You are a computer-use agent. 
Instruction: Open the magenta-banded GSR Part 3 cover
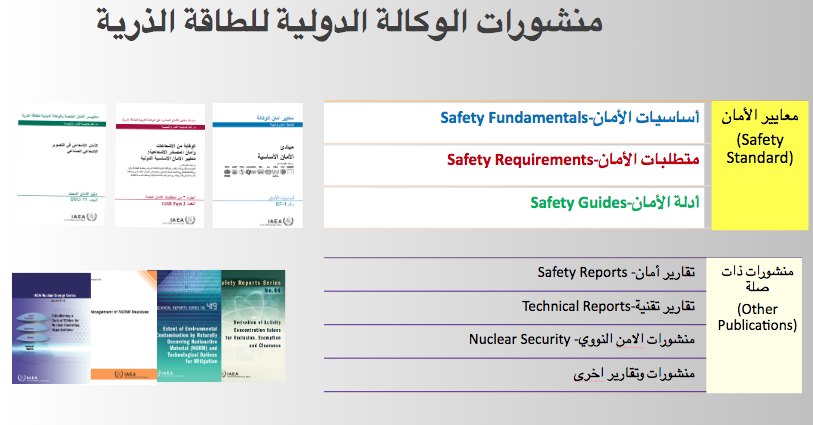tap(160, 165)
